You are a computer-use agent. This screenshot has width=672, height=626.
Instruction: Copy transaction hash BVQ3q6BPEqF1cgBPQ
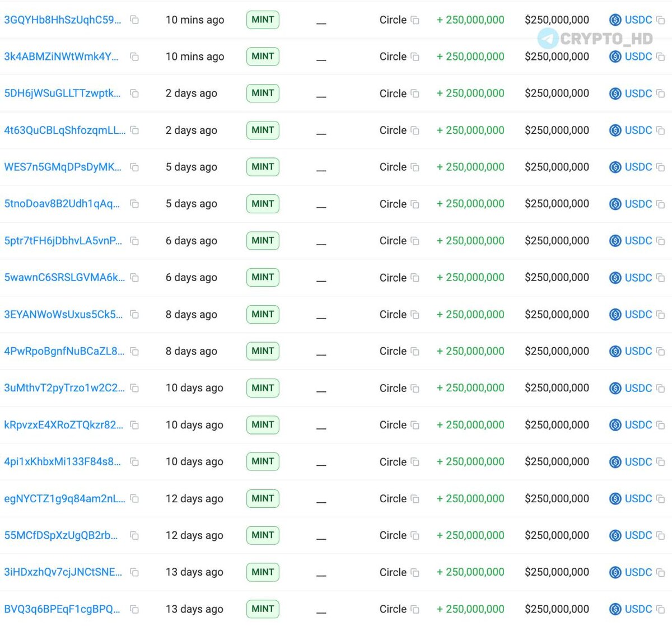(x=134, y=609)
